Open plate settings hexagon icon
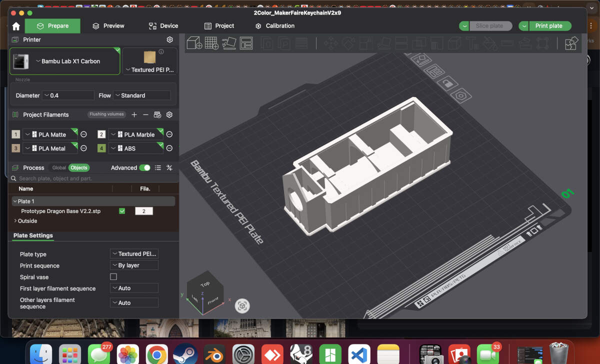The image size is (600, 364). (x=461, y=95)
